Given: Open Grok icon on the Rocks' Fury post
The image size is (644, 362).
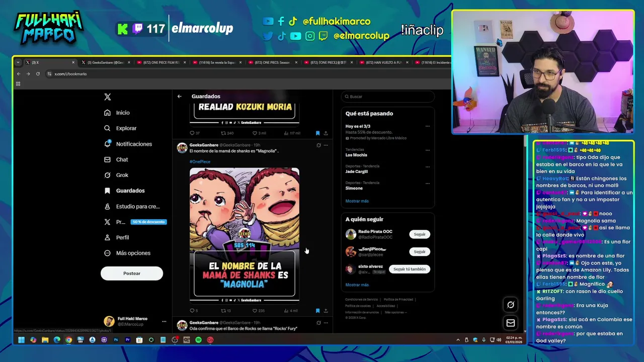Looking at the screenshot, I should point(318,323).
